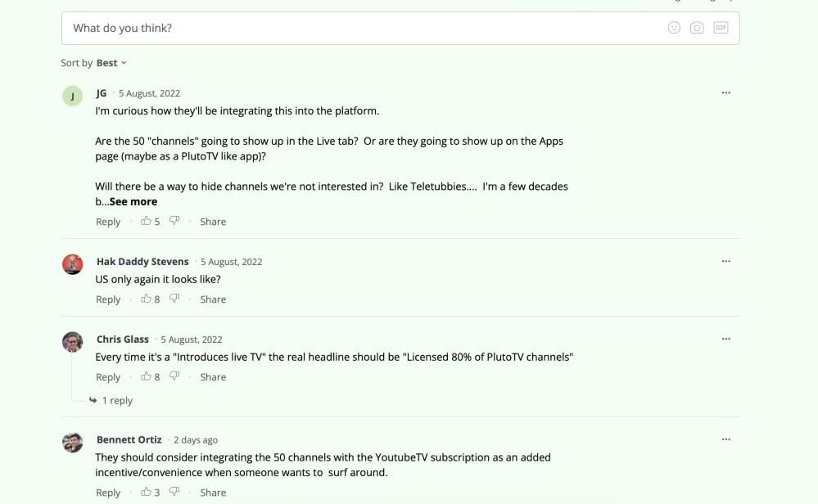Expand JG's comment with See more
This screenshot has width=818, height=504.
coord(133,201)
